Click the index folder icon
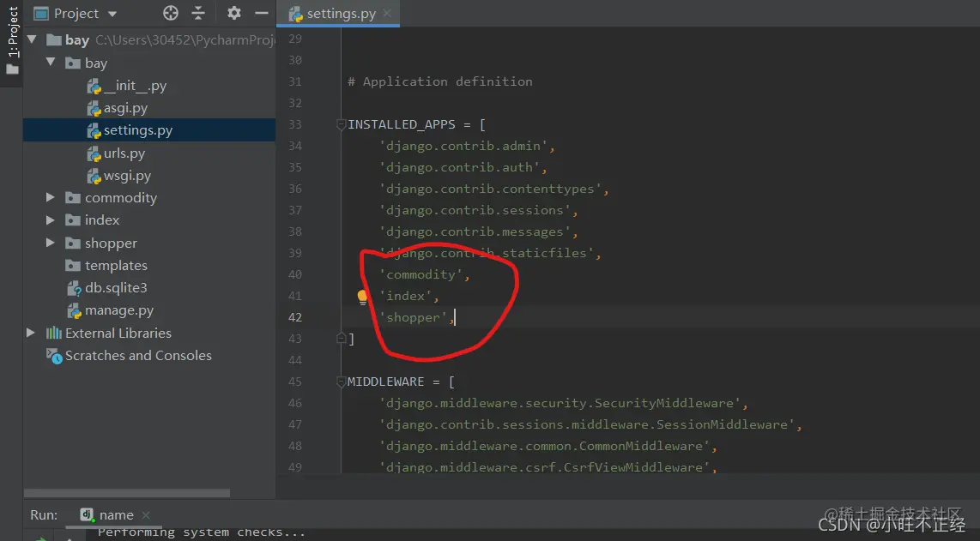The image size is (980, 541). 73,220
